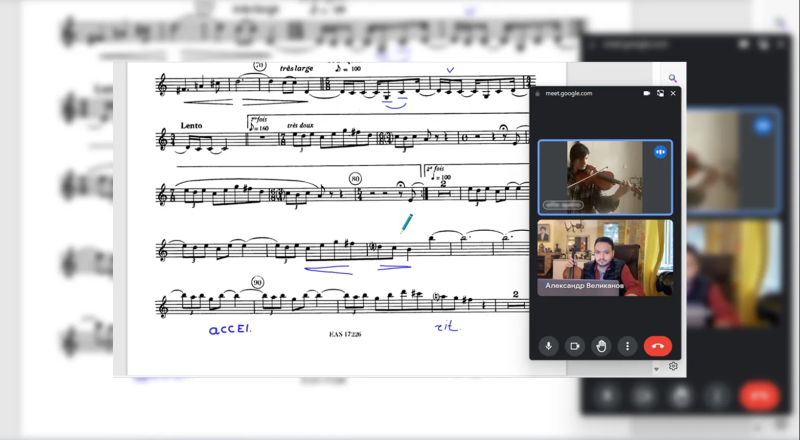Click the circled rehearsal number 80

click(355, 179)
